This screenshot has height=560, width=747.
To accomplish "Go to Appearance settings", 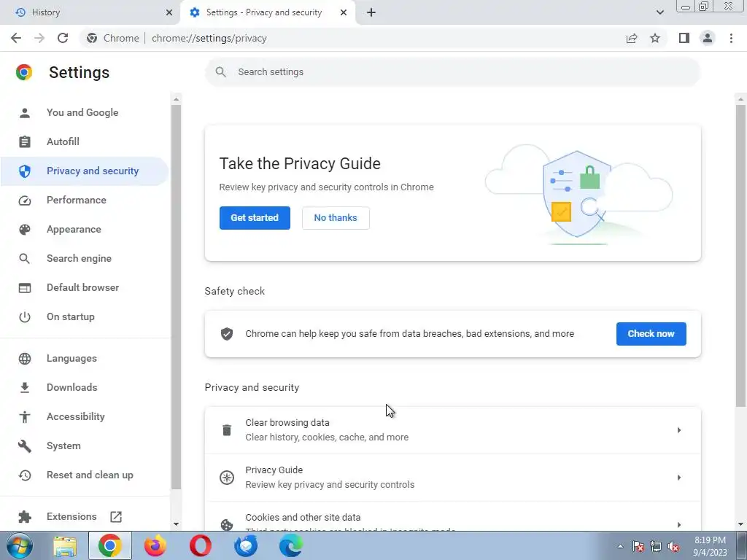I will click(x=85, y=230).
